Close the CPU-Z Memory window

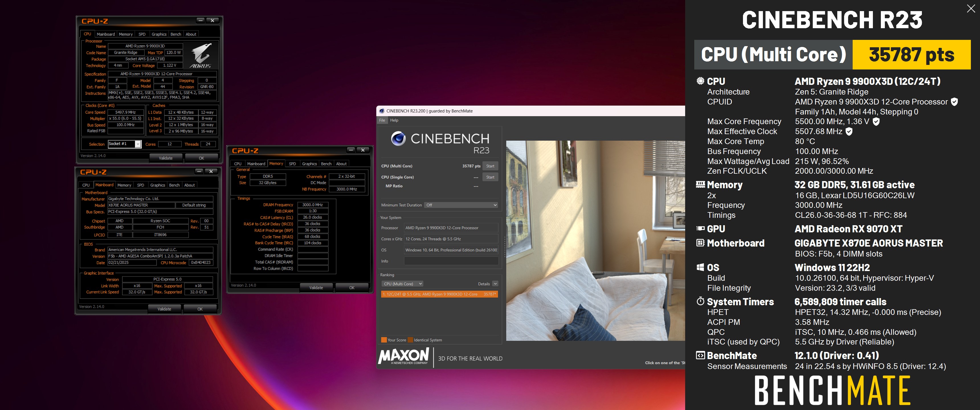coord(363,150)
